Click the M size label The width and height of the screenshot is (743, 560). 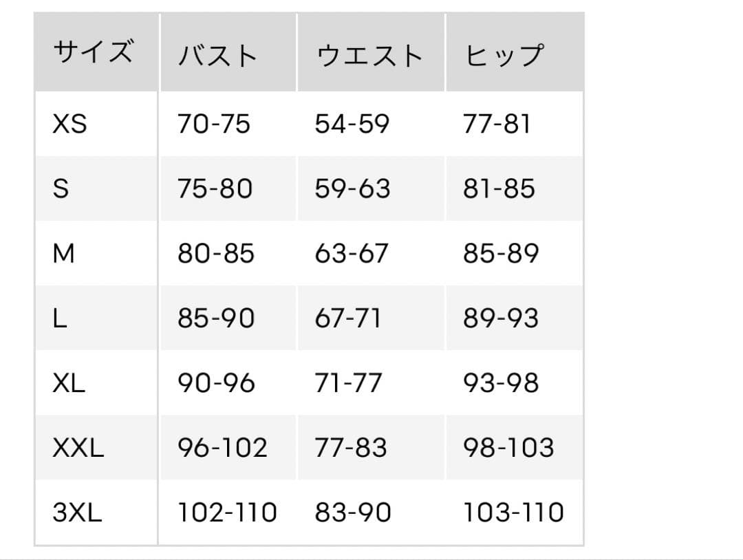tap(63, 253)
